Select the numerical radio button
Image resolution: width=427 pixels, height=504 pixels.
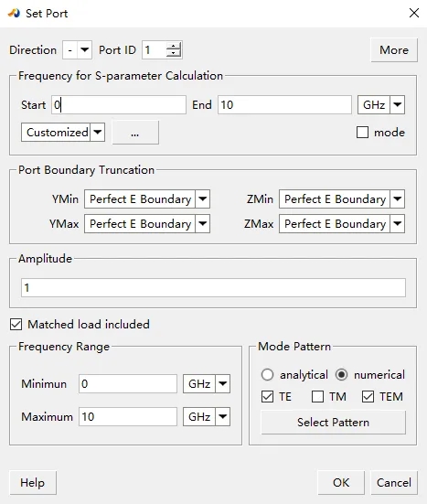click(341, 375)
